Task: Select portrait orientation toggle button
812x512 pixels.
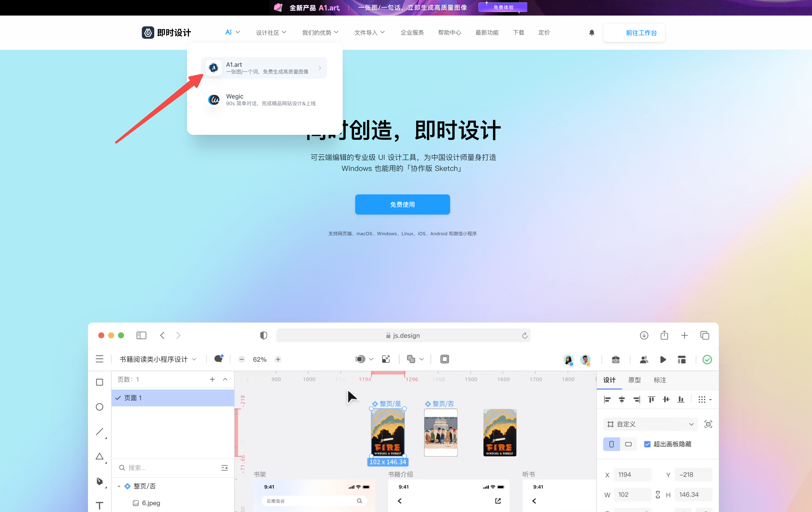Action: point(611,444)
